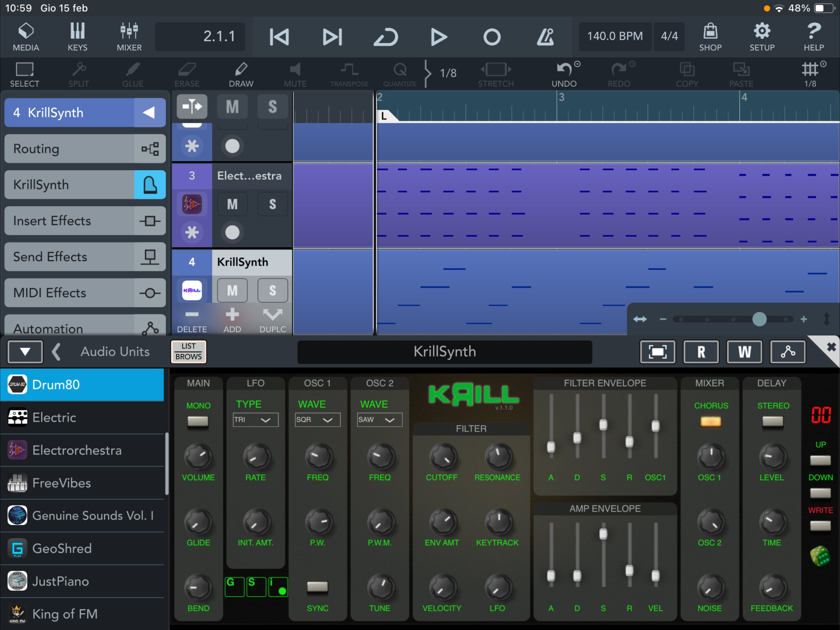840x630 pixels.
Task: Solo the KrillSynth track 4
Action: (x=273, y=291)
